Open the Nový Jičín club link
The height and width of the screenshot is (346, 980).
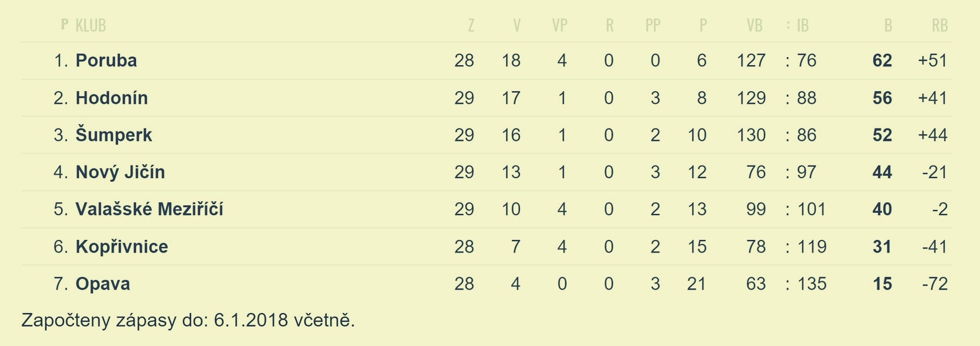120,172
